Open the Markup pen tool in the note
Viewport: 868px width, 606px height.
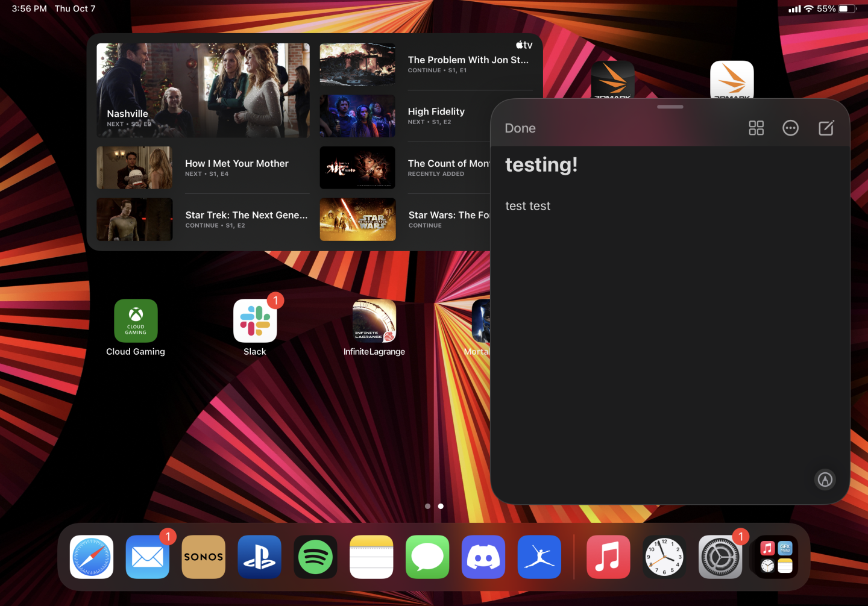click(x=825, y=479)
